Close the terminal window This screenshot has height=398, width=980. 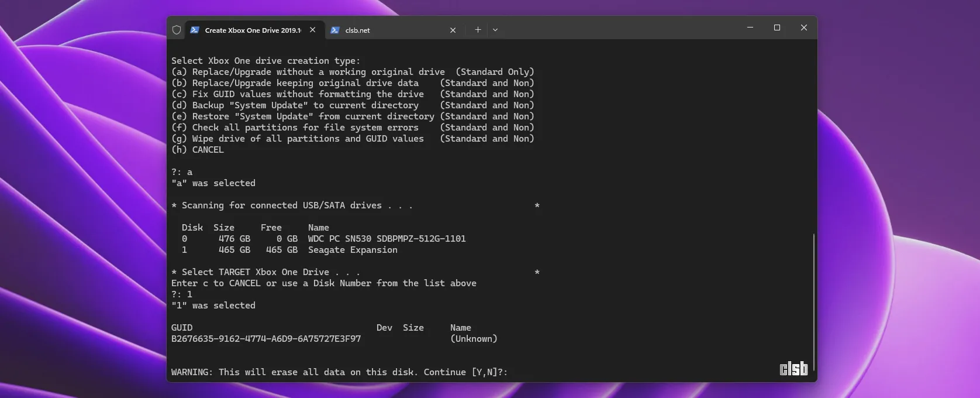804,28
